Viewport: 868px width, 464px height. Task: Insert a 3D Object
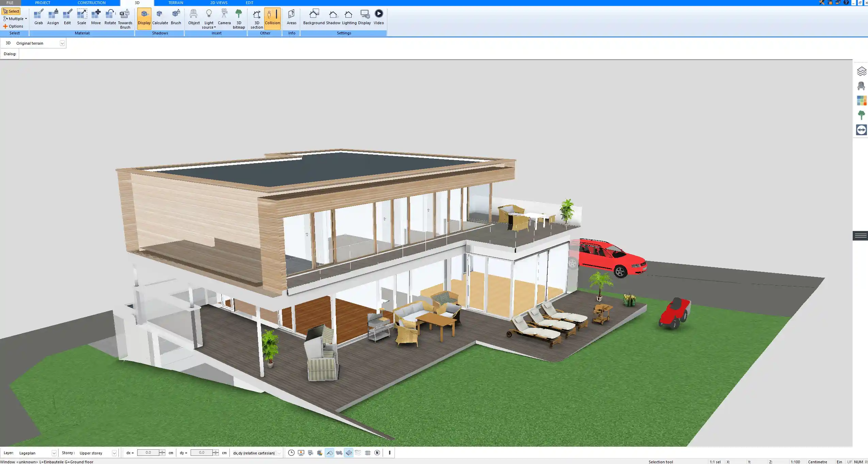tap(194, 17)
